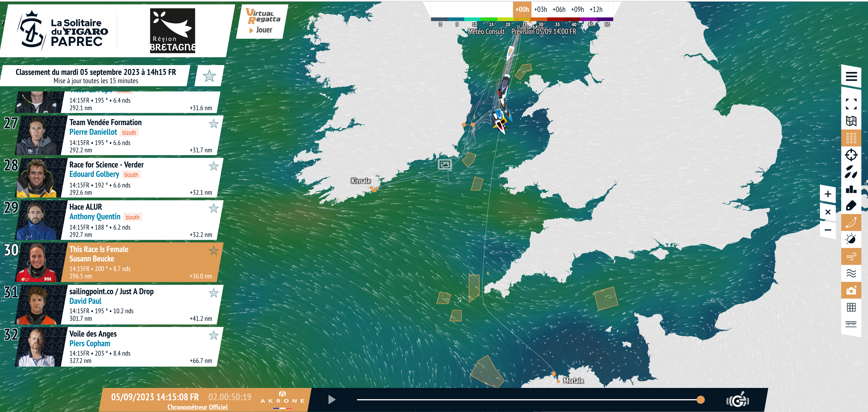Toggle the wind layer

pos(851,256)
